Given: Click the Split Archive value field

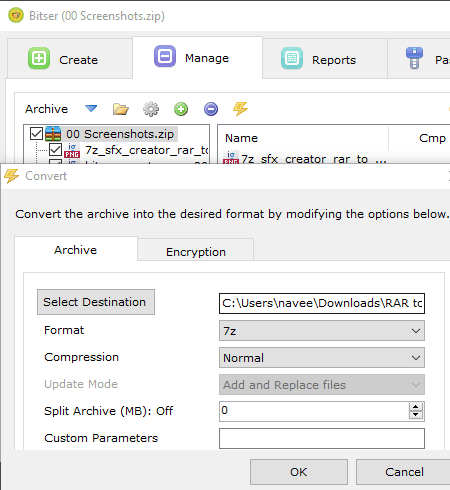Looking at the screenshot, I should pos(314,411).
